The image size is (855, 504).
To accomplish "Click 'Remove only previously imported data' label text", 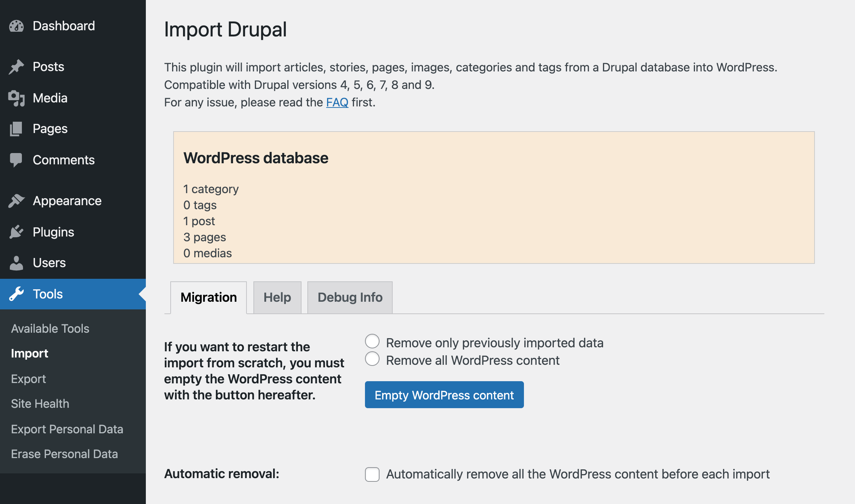I will click(x=495, y=343).
